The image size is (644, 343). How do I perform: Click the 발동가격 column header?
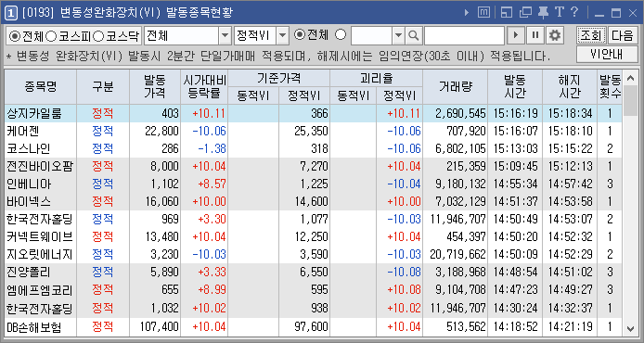pos(154,87)
